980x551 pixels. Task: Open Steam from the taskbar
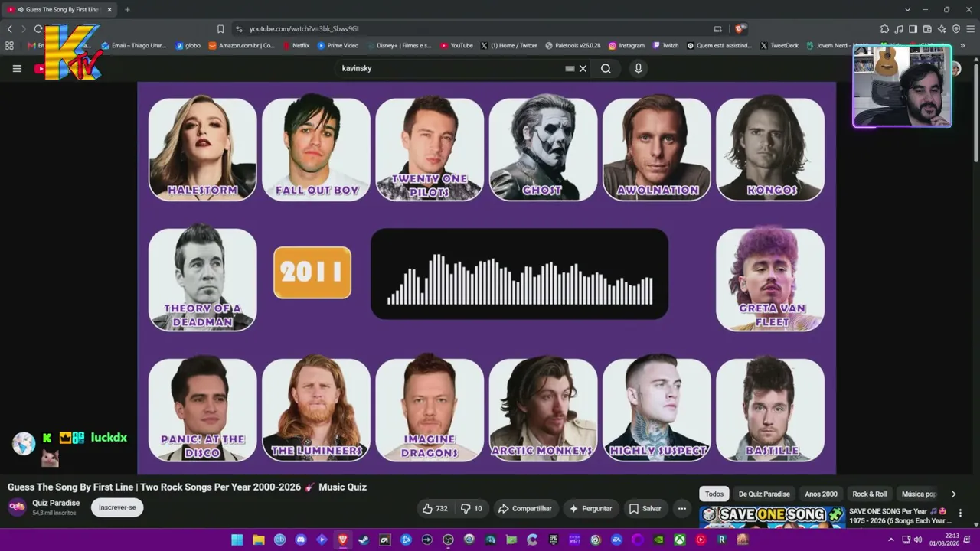tap(364, 540)
